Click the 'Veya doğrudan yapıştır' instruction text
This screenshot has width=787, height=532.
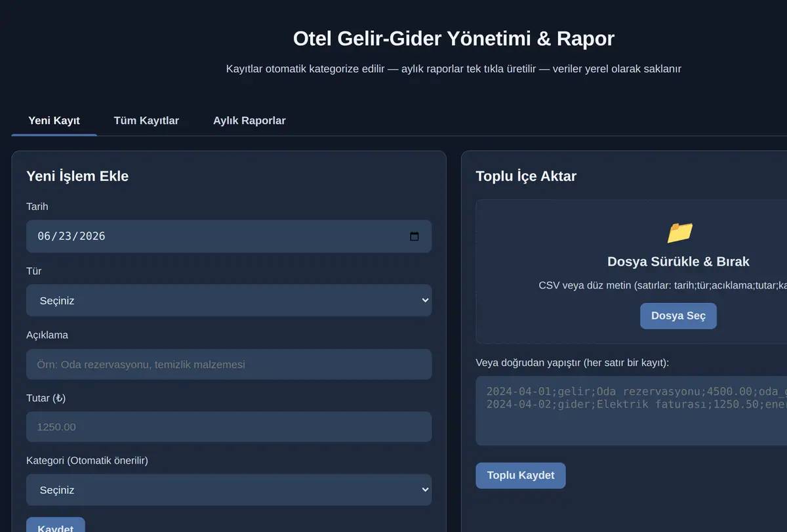tap(573, 363)
